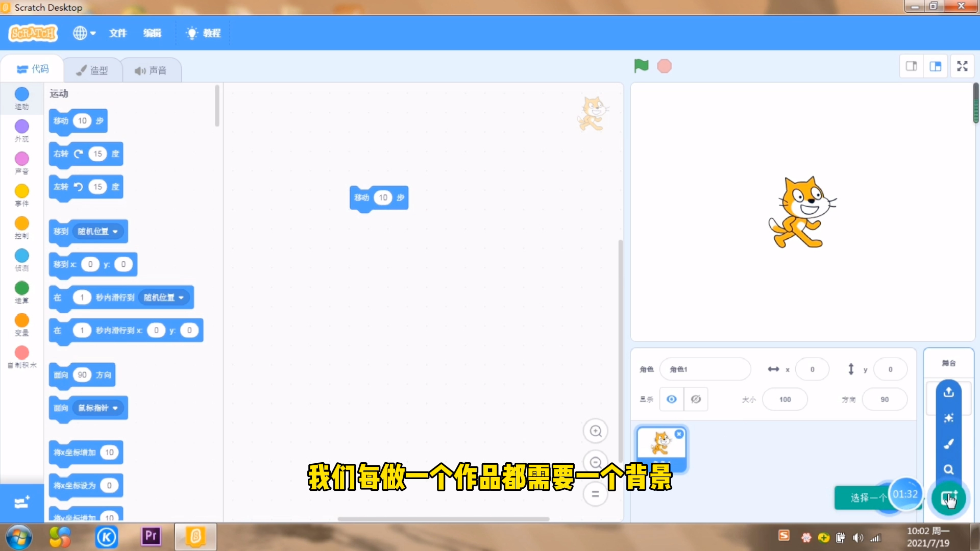Image resolution: width=980 pixels, height=551 pixels.
Task: Upload a backdrop from file
Action: pyautogui.click(x=949, y=392)
